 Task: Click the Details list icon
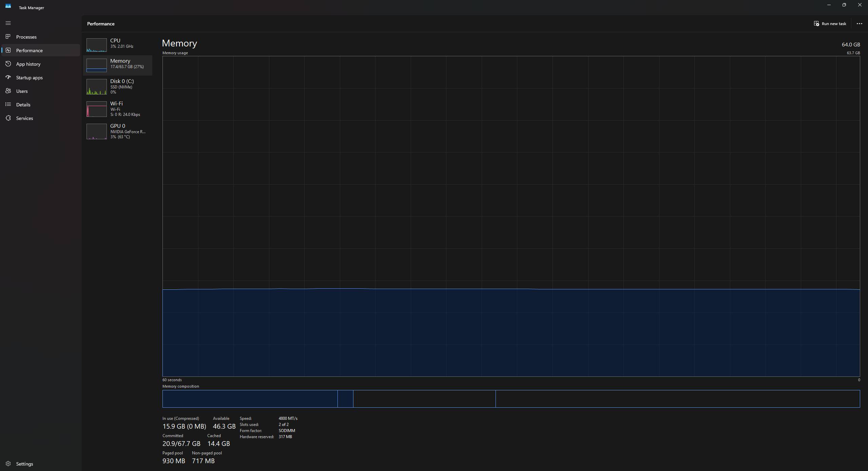8,104
